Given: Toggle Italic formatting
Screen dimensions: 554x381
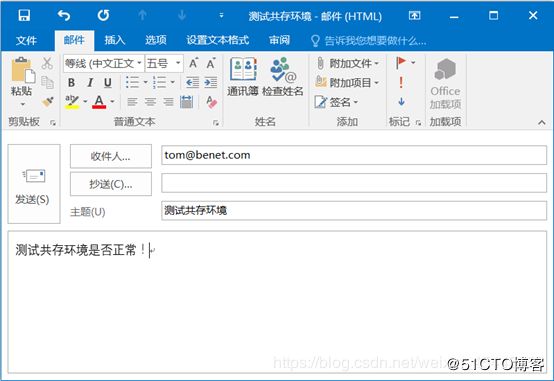Looking at the screenshot, I should pyautogui.click(x=90, y=83).
